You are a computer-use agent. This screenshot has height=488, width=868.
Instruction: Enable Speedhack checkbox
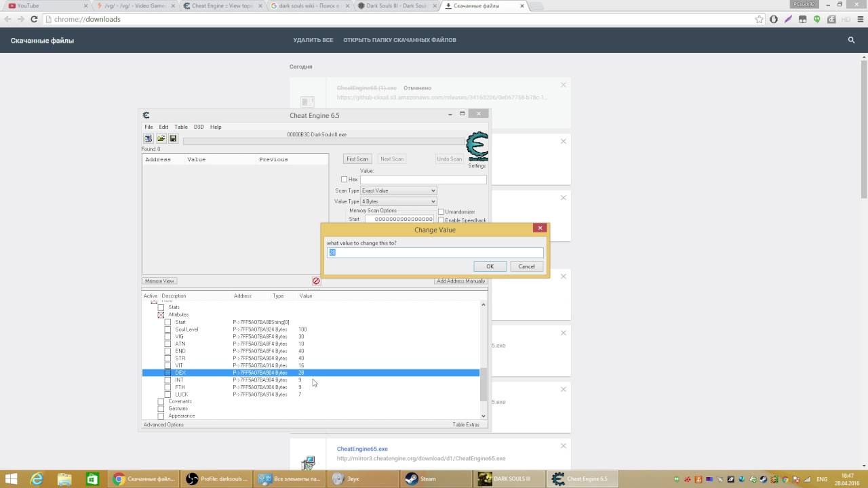(x=441, y=220)
